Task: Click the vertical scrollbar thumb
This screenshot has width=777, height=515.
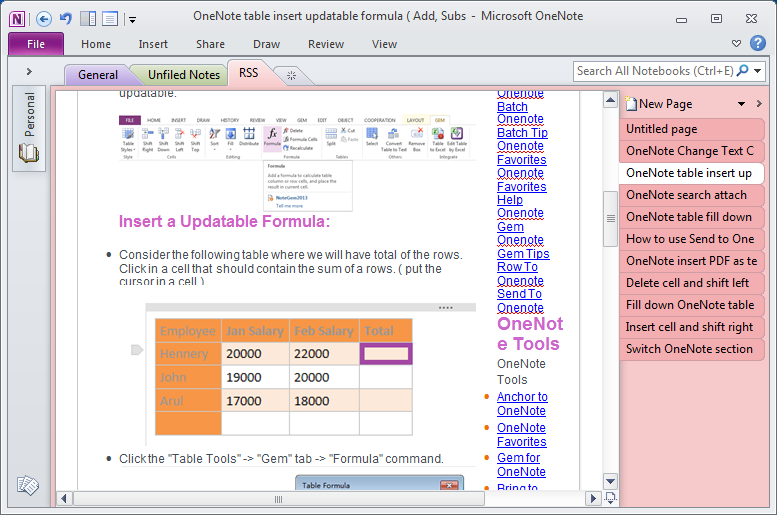Action: pos(610,219)
